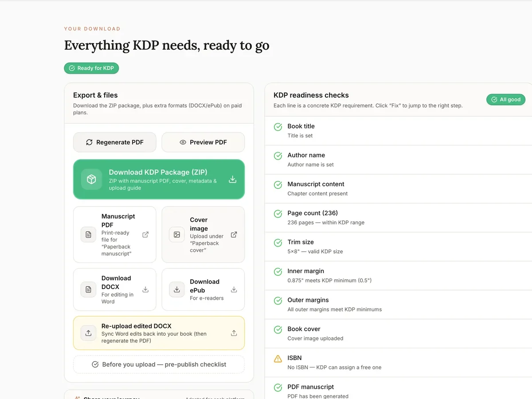The height and width of the screenshot is (399, 532).
Task: Click the 'KDP readiness checks' heading
Action: 311,95
